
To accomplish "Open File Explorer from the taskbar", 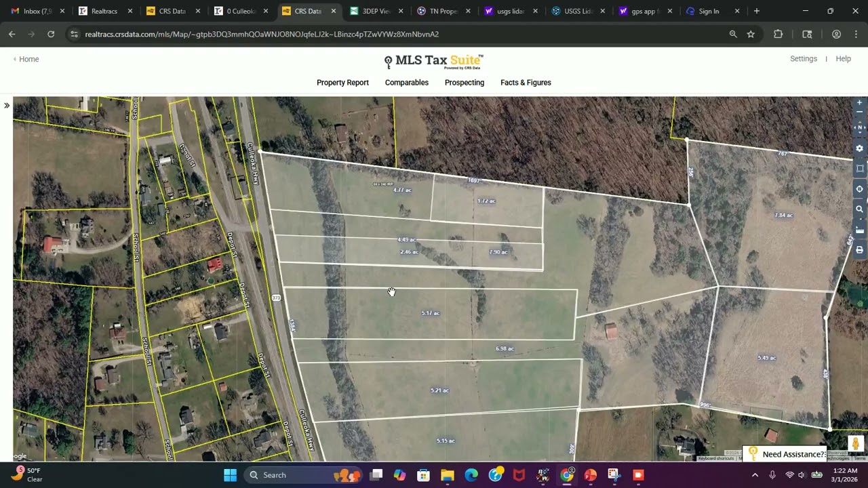I will tap(447, 475).
